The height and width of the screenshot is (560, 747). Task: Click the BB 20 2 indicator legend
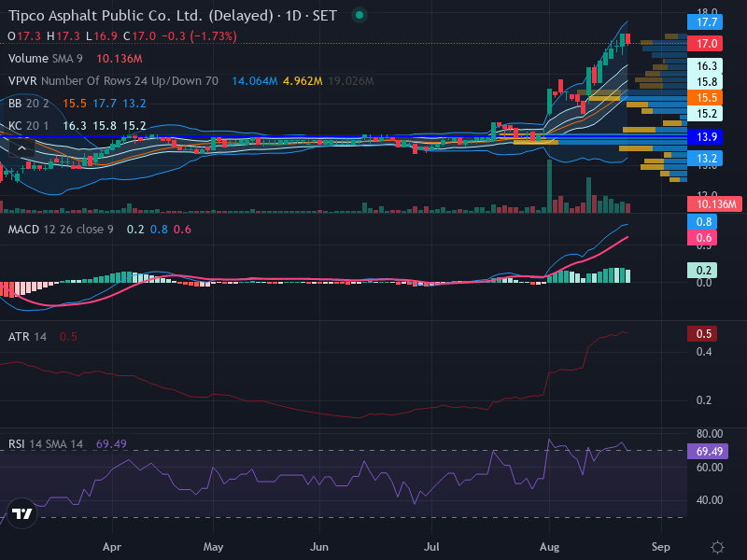(29, 104)
